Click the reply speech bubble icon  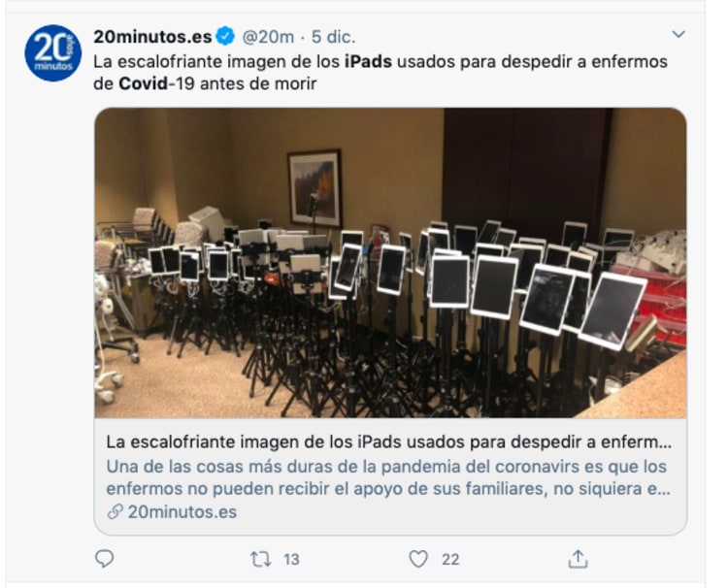pyautogui.click(x=105, y=559)
